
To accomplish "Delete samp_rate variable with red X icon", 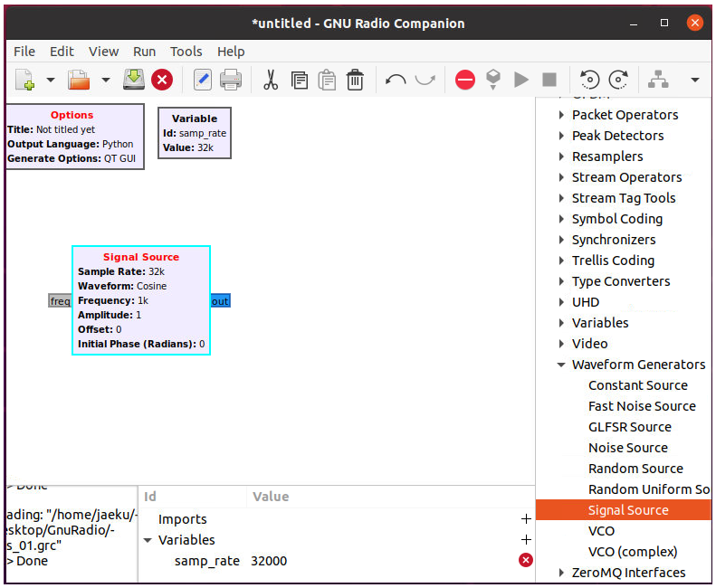I will (526, 560).
